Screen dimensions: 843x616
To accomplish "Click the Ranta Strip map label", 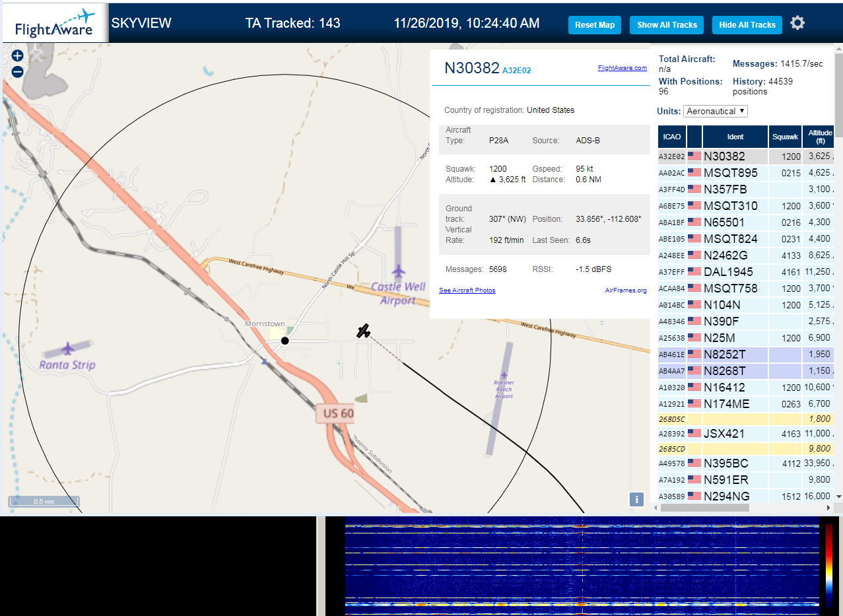I will (67, 365).
